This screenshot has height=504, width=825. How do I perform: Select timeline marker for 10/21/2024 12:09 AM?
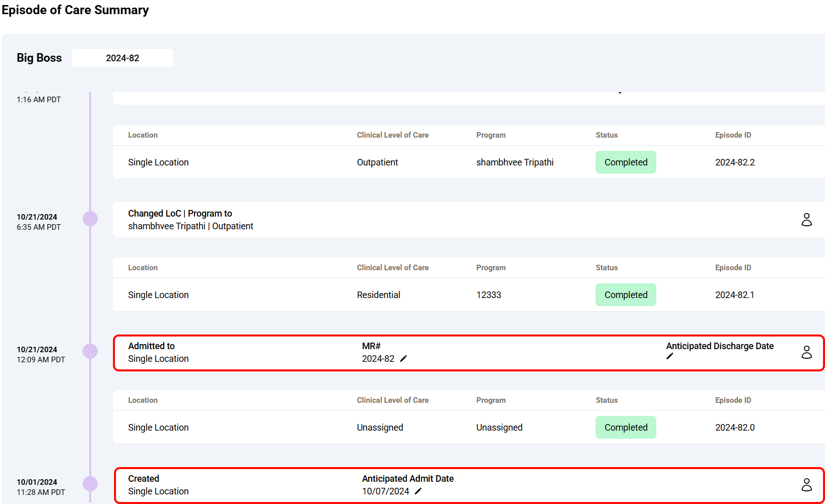pyautogui.click(x=90, y=351)
